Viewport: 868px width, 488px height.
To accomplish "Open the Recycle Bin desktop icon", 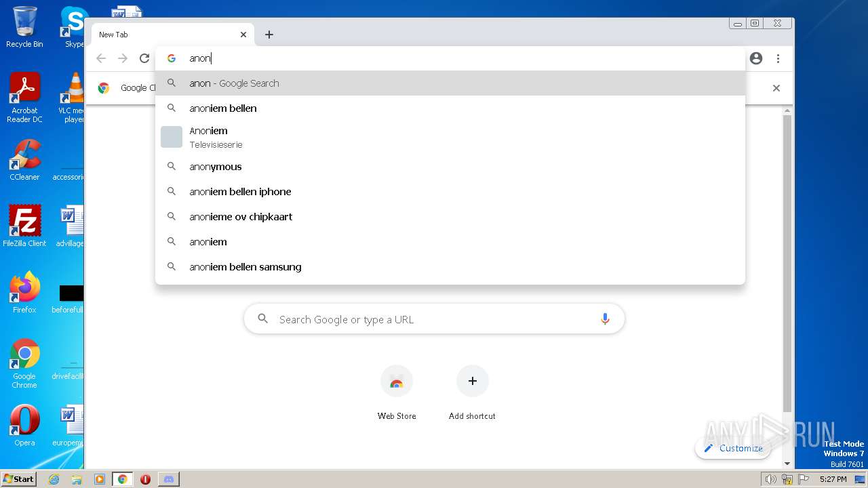I will pos(24,27).
